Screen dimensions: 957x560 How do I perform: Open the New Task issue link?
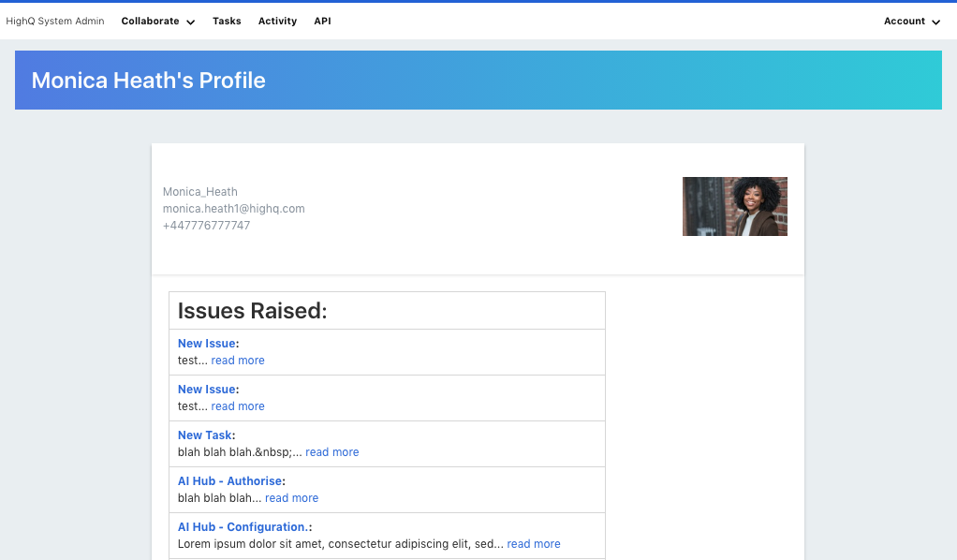(203, 435)
